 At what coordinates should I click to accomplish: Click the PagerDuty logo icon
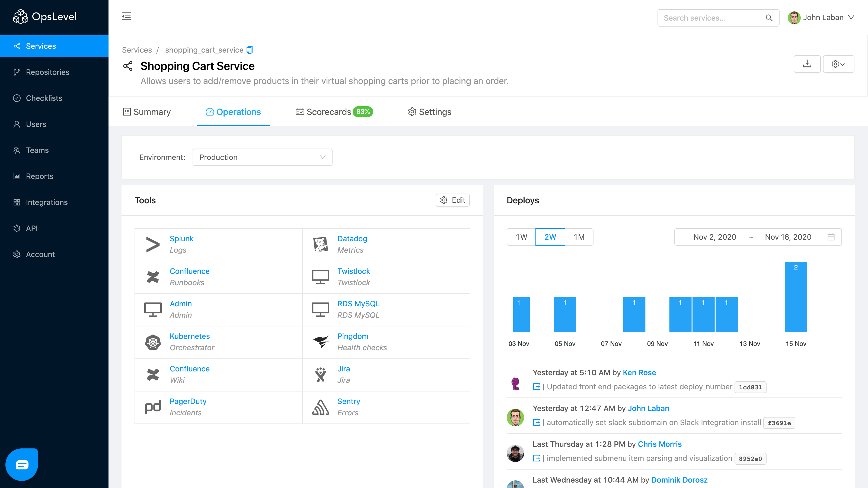click(x=153, y=407)
